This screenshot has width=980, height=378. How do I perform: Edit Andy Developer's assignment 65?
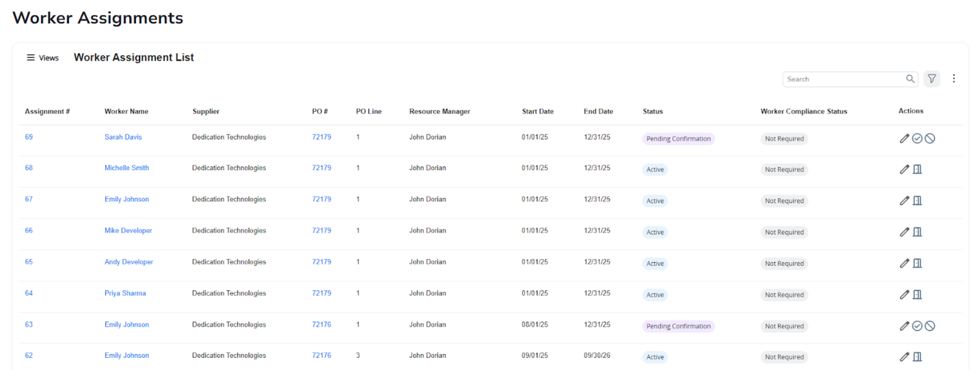coord(904,264)
